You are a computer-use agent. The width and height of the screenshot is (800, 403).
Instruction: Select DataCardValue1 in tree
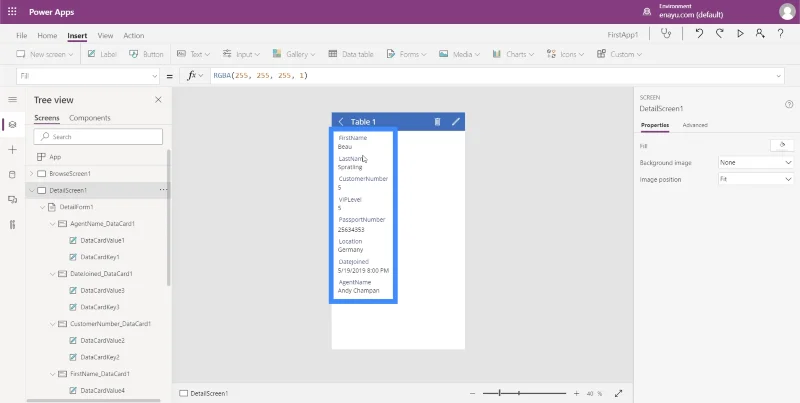coord(103,240)
